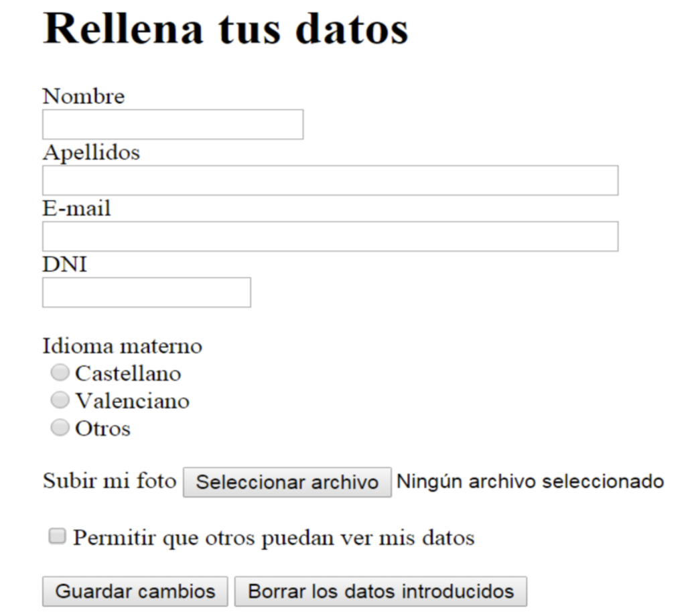Image resolution: width=686 pixels, height=616 pixels.
Task: Click the Rellena tus datos heading
Action: click(x=226, y=29)
